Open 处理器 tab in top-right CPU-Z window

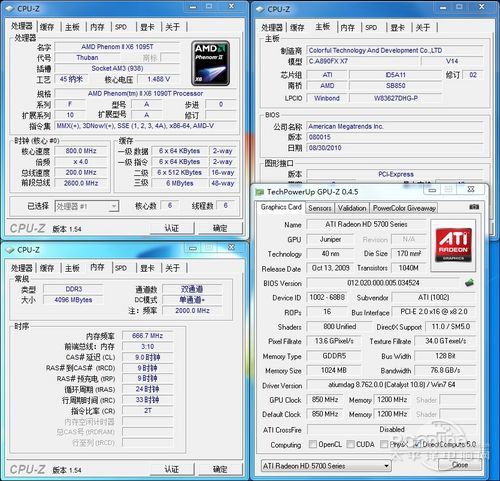pos(272,28)
